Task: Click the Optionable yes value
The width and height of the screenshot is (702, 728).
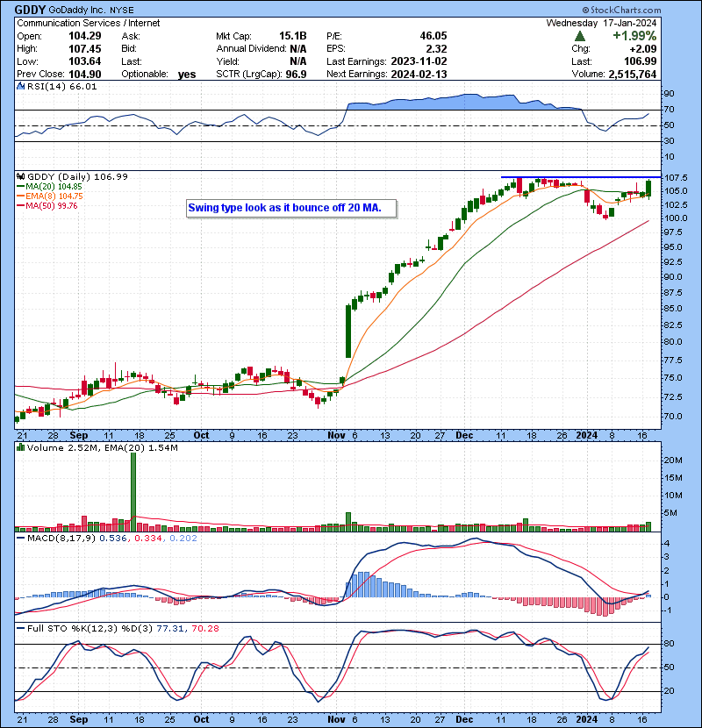Action: point(187,75)
